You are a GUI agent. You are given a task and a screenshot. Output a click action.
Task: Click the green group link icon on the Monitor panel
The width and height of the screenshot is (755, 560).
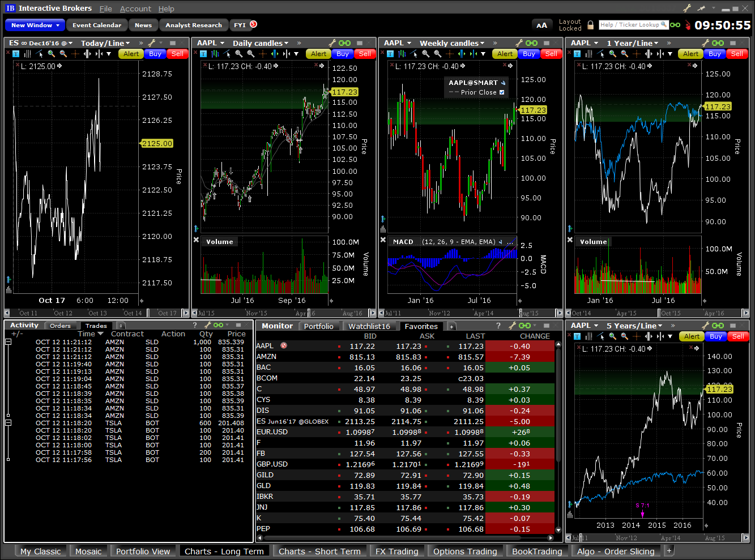pyautogui.click(x=524, y=325)
